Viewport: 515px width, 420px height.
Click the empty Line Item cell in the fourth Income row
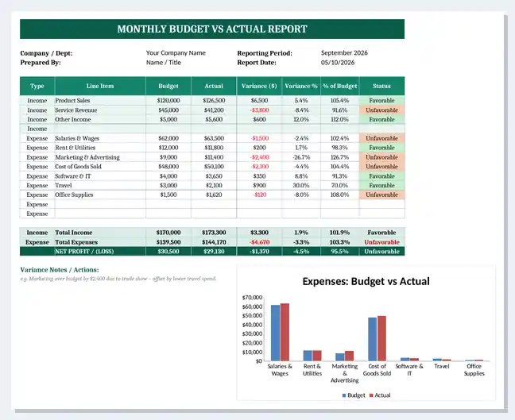coord(100,129)
